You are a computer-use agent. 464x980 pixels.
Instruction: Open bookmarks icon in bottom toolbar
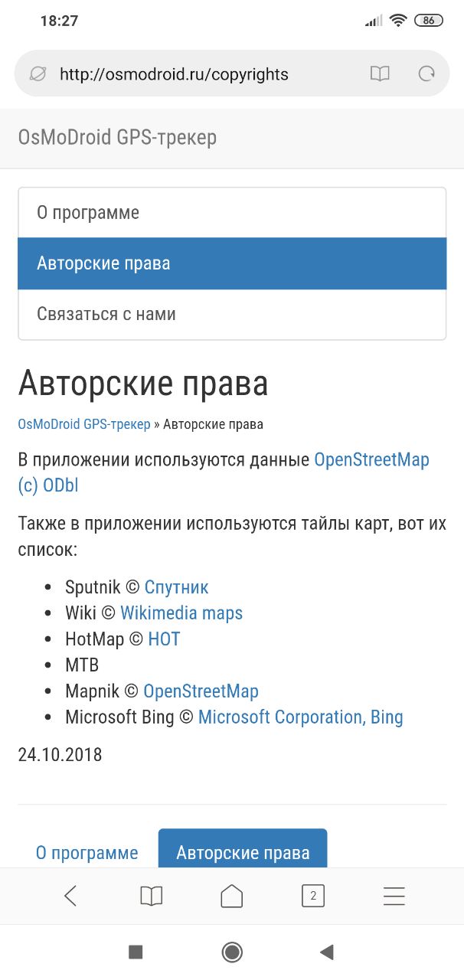click(x=152, y=896)
